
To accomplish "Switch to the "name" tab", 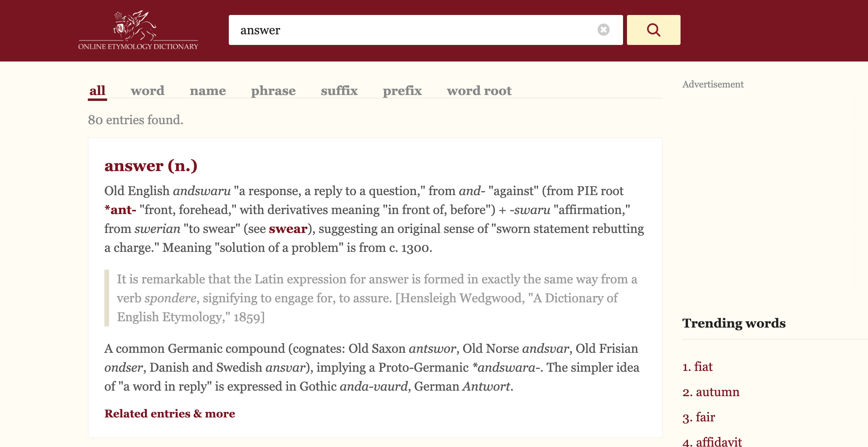I will [x=208, y=91].
